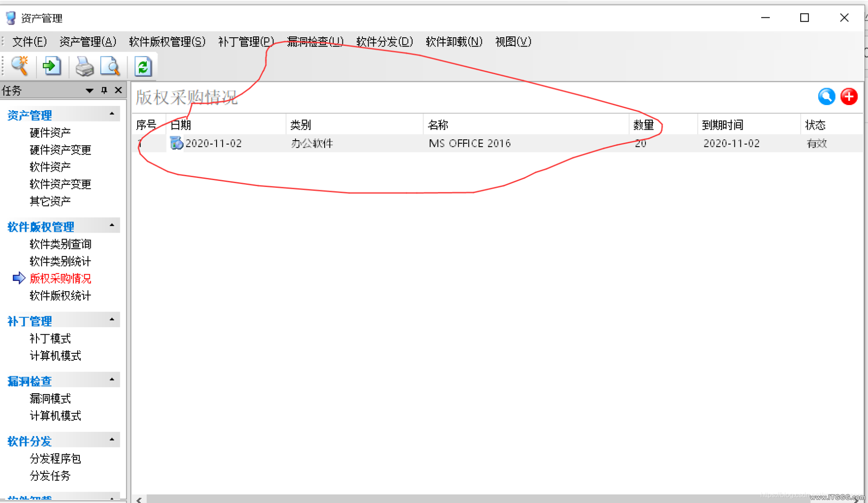Viewport: 868px width, 503px height.
Task: Sort by the 日期 column header
Action: tap(226, 125)
